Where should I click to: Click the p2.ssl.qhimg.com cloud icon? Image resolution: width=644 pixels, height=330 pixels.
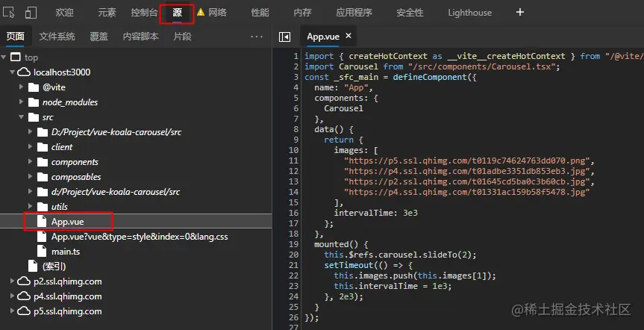click(x=24, y=281)
